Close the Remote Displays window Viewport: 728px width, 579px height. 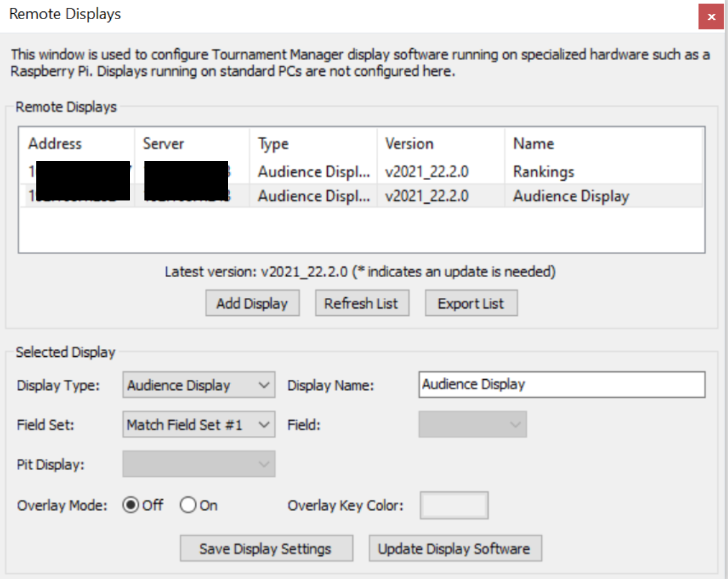711,16
